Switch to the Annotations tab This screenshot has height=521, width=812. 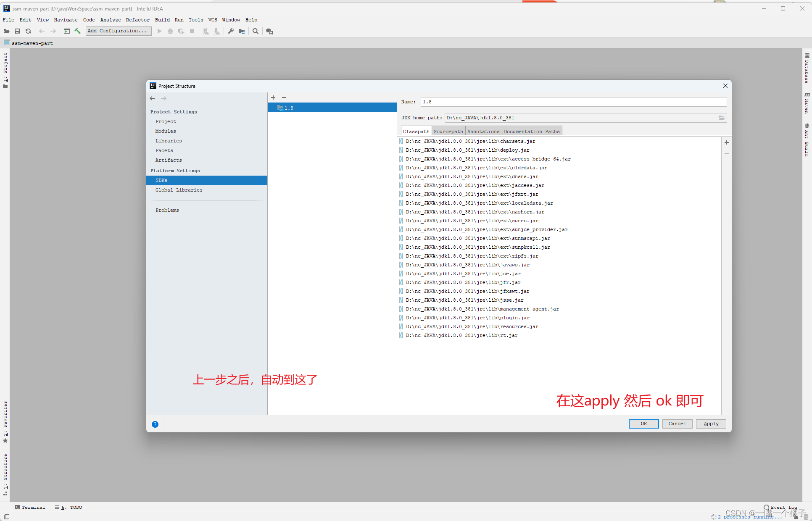click(483, 132)
